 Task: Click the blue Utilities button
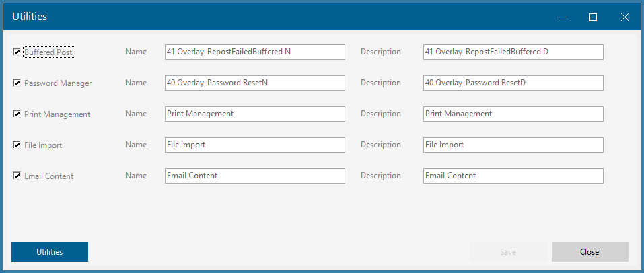[x=50, y=251]
